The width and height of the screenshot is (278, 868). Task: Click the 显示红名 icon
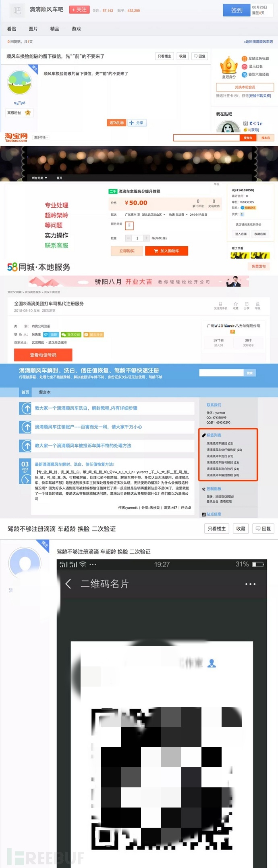tap(244, 67)
